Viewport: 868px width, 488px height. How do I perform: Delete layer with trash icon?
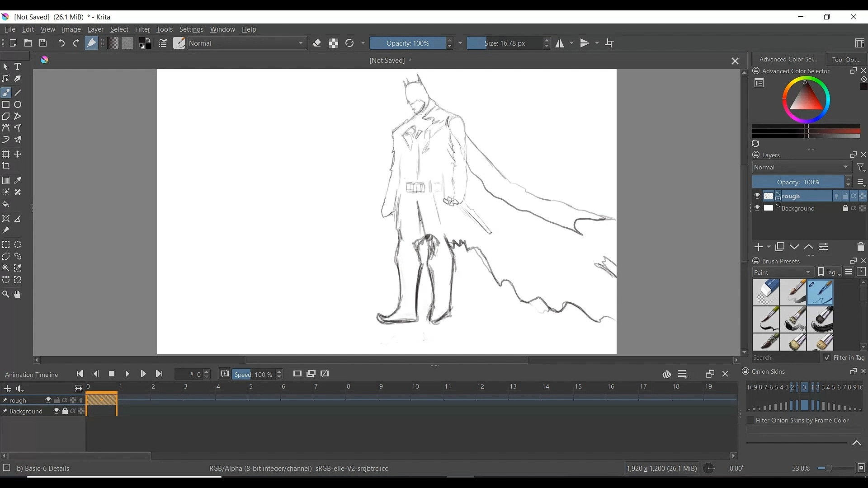click(860, 248)
